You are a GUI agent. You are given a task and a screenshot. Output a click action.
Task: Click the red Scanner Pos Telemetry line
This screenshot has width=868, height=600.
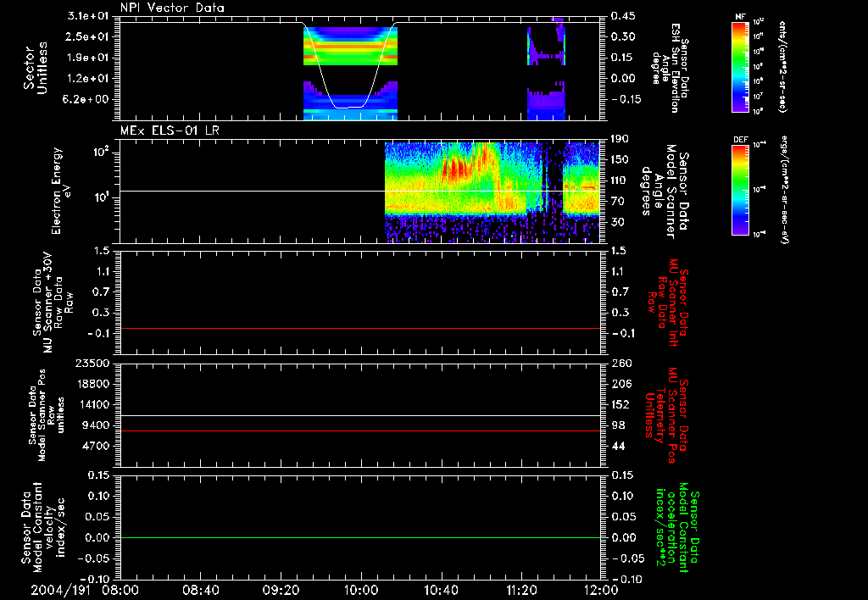click(x=359, y=431)
